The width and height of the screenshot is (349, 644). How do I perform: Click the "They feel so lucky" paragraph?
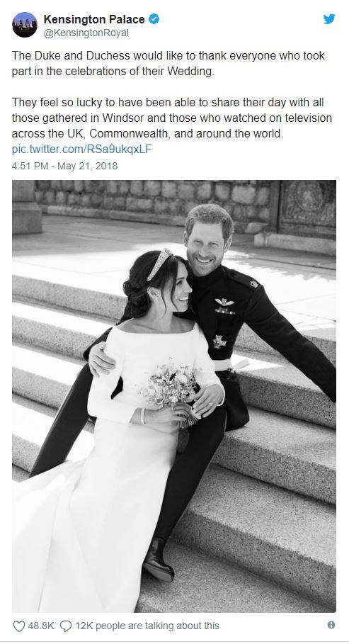point(172,118)
